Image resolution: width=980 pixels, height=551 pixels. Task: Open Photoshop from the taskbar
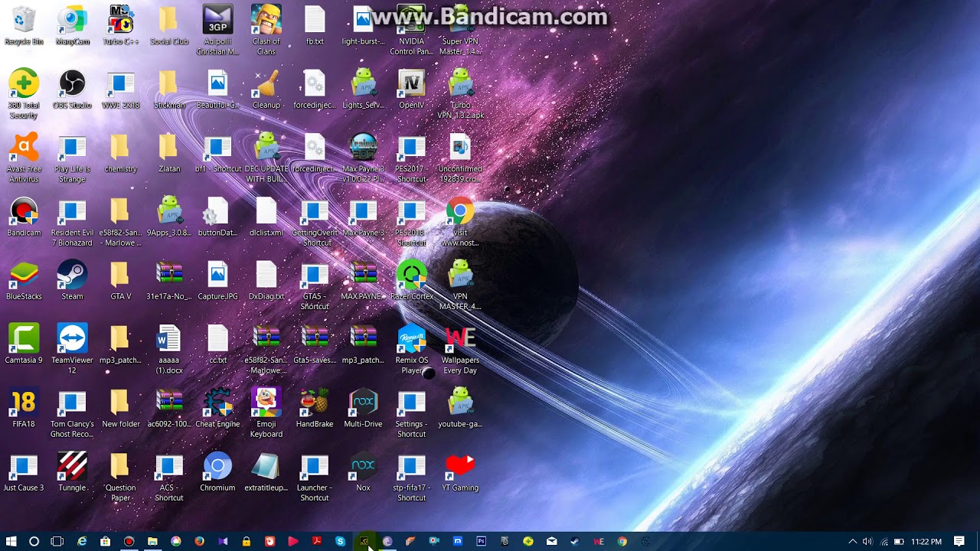point(481,541)
